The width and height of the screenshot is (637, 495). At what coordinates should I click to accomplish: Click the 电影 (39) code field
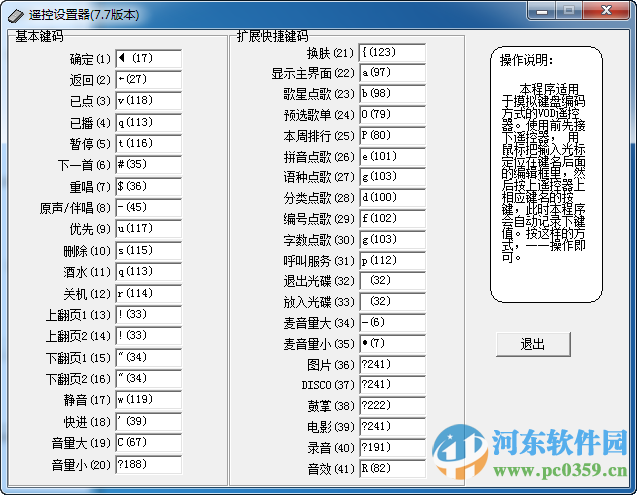coord(392,427)
